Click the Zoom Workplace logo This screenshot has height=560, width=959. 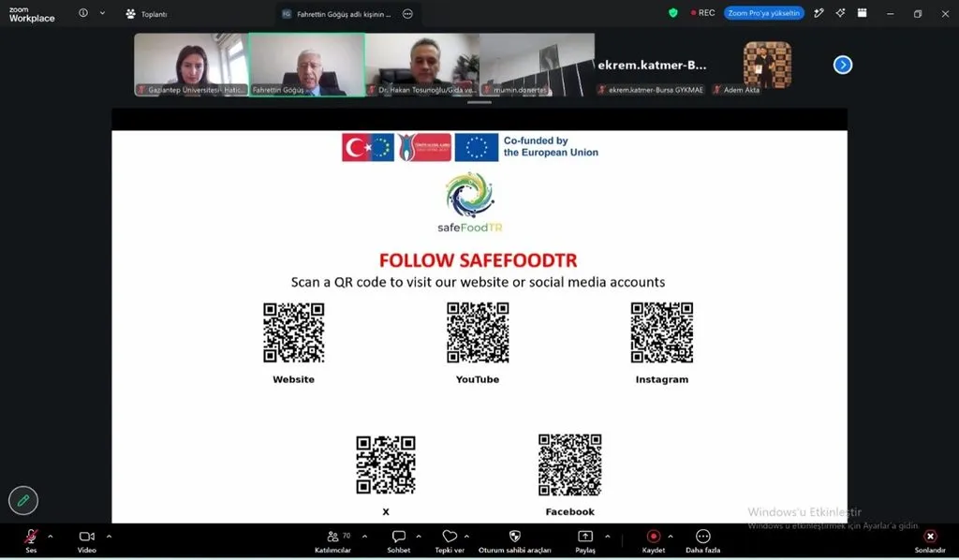click(32, 14)
